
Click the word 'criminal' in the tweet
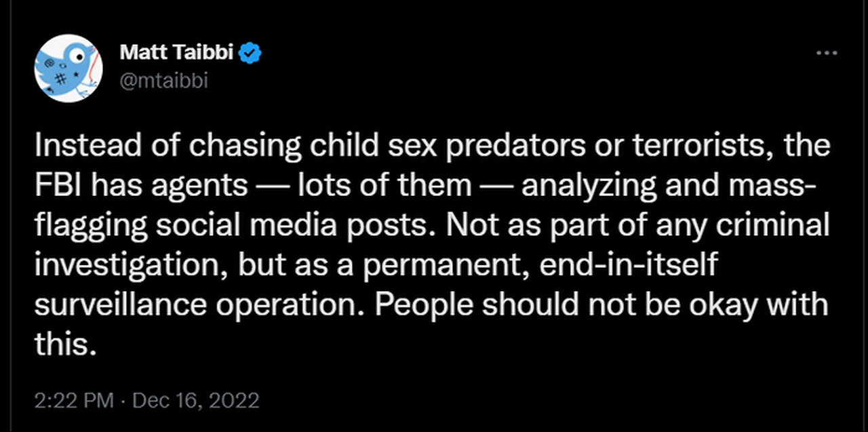pos(781,226)
